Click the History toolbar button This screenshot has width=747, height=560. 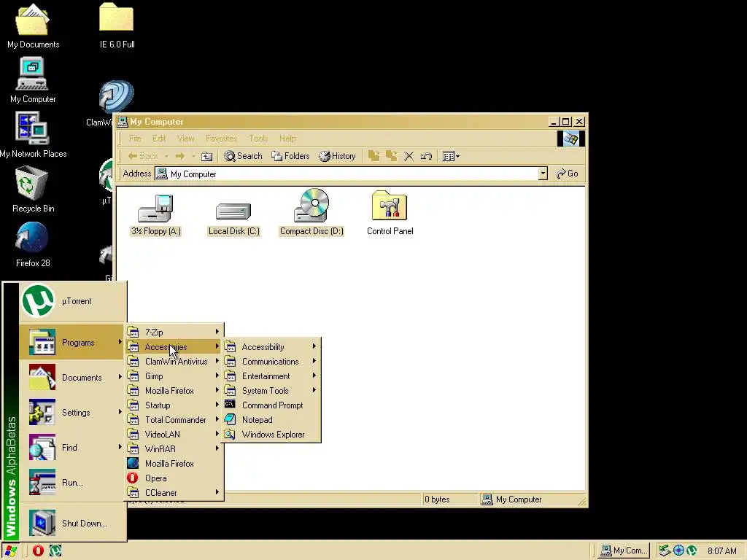point(337,156)
